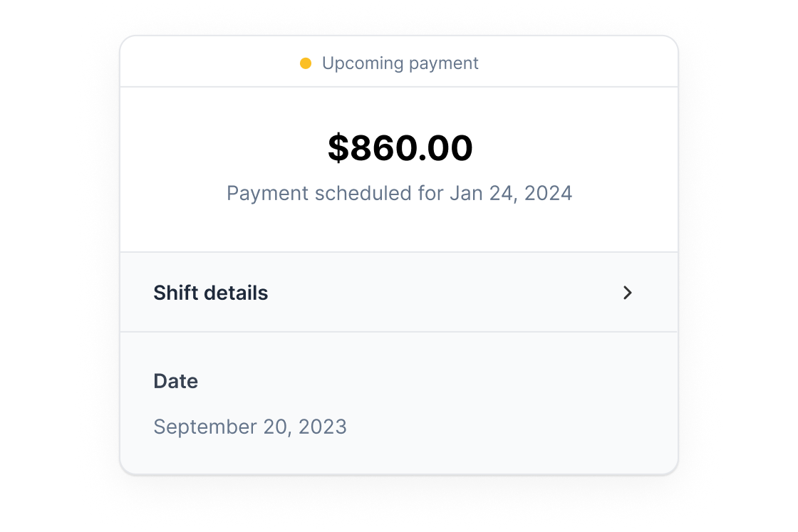The width and height of the screenshot is (798, 532).
Task: Click the Upcoming payment header label
Action: 400,63
